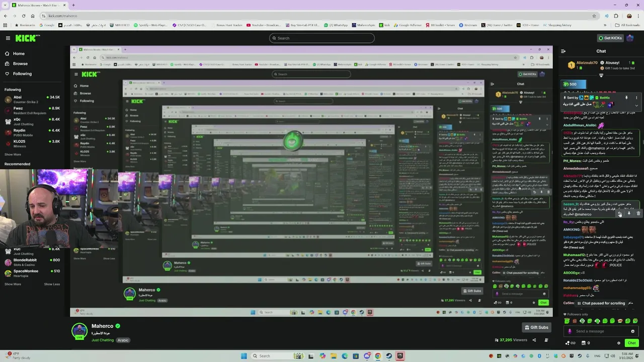This screenshot has width=644, height=362.
Task: Go back in browser history
Action: click(x=6, y=16)
